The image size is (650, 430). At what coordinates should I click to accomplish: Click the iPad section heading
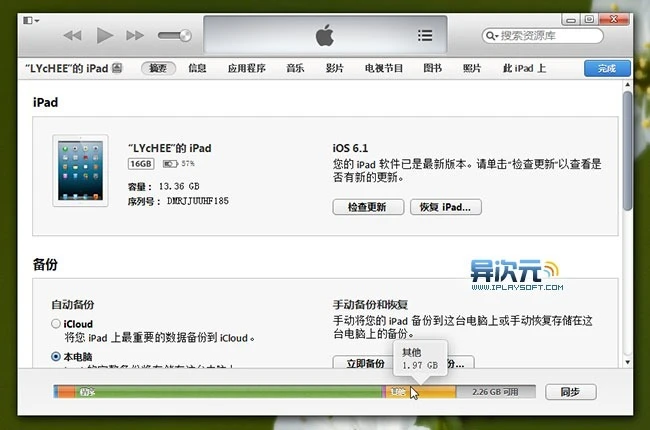[46, 102]
